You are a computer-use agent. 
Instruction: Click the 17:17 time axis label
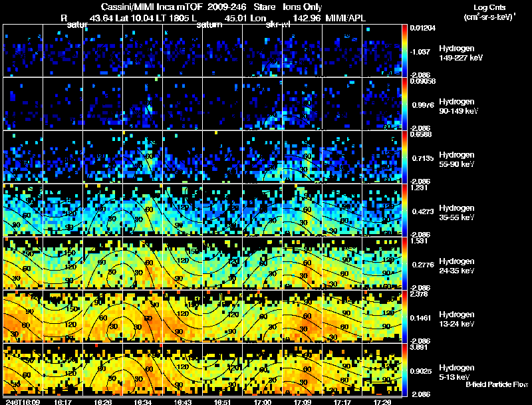342,402
